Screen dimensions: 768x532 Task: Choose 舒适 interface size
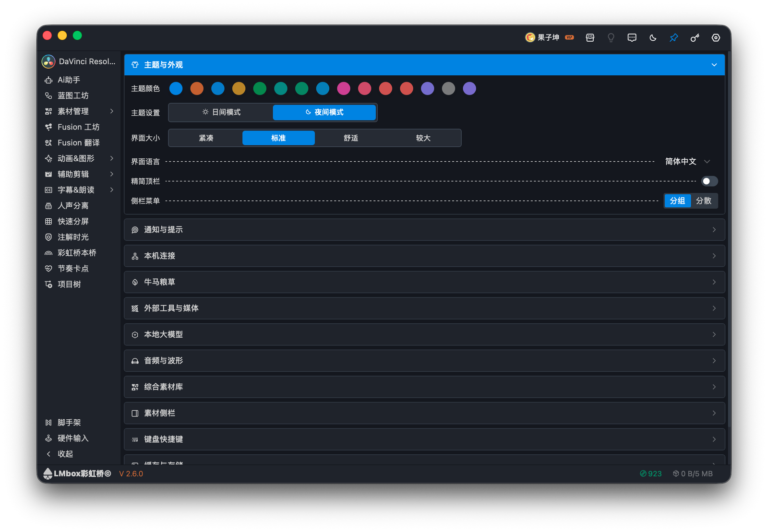tap(351, 138)
